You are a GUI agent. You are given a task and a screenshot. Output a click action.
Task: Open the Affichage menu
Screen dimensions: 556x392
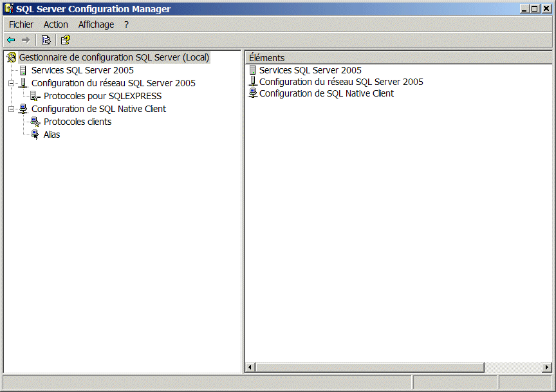pyautogui.click(x=96, y=24)
